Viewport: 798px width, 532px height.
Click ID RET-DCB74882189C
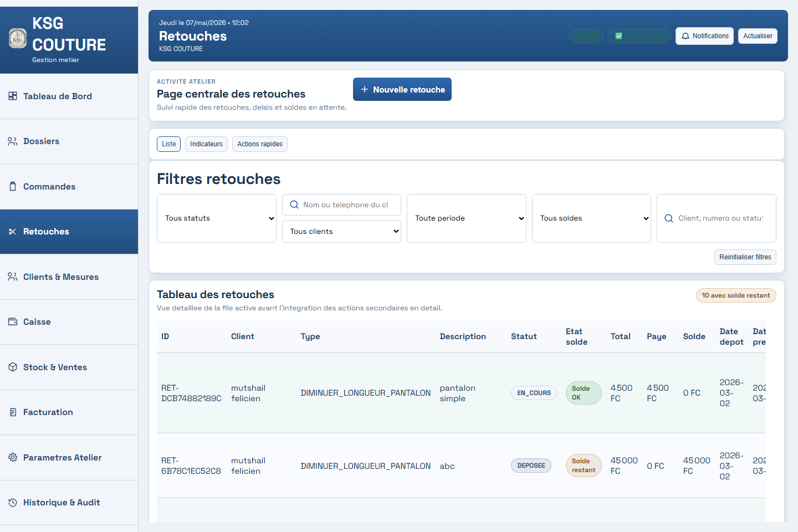click(x=191, y=393)
